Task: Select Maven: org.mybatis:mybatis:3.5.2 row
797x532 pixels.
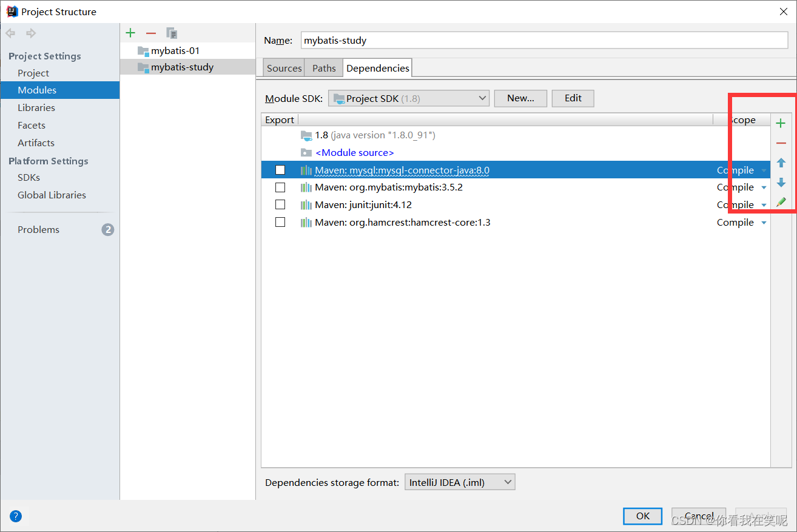Action: 516,187
